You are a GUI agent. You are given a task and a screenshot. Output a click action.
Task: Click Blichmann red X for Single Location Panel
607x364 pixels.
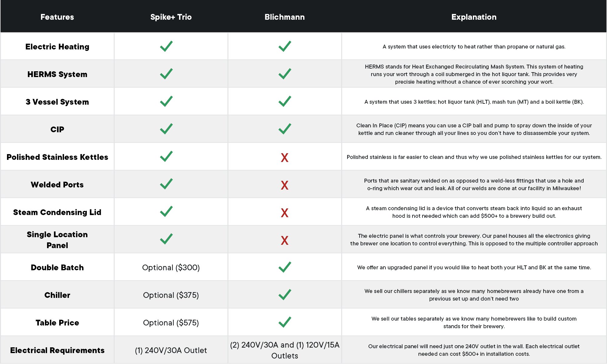pos(284,240)
